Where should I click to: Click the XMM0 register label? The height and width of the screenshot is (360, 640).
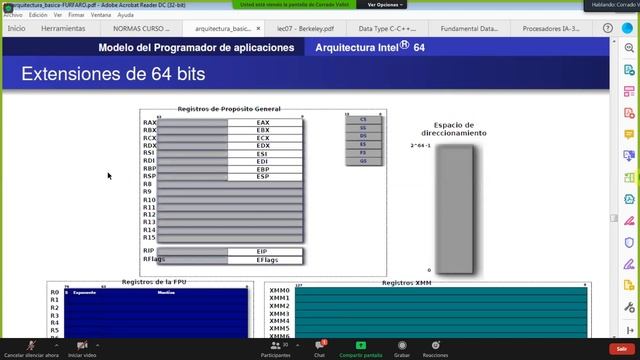point(279,291)
